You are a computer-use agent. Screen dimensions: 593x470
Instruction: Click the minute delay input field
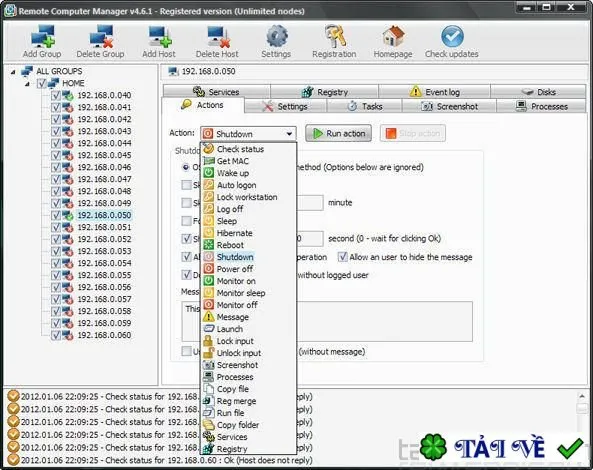click(310, 203)
